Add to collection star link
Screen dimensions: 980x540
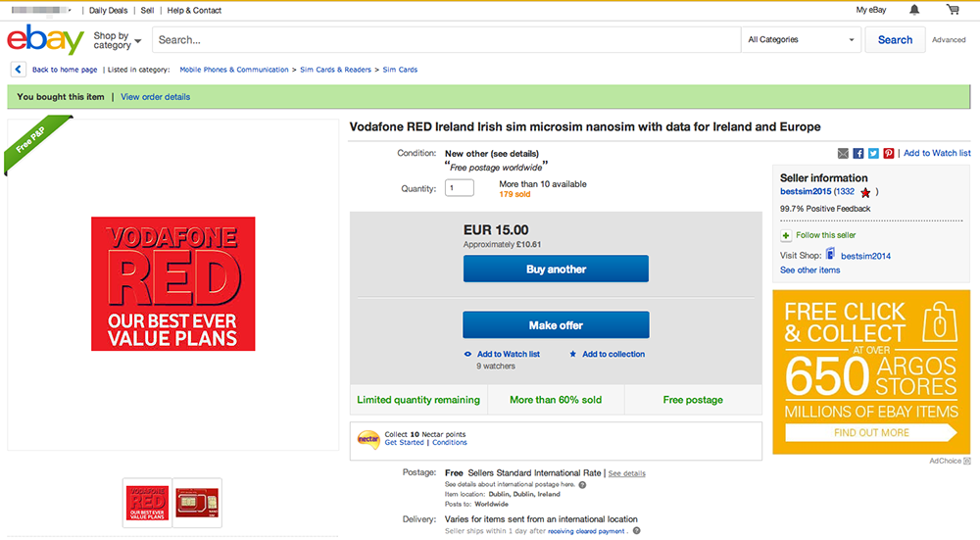coord(607,354)
